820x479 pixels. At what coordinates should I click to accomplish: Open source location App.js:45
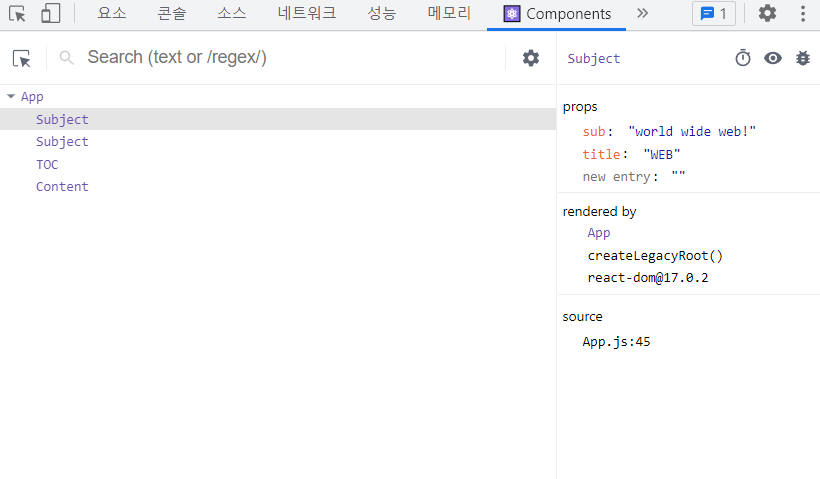(616, 342)
